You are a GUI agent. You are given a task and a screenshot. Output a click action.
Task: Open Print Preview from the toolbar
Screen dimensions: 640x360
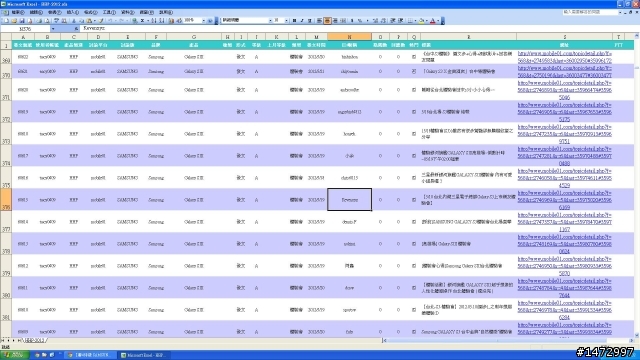point(47,21)
